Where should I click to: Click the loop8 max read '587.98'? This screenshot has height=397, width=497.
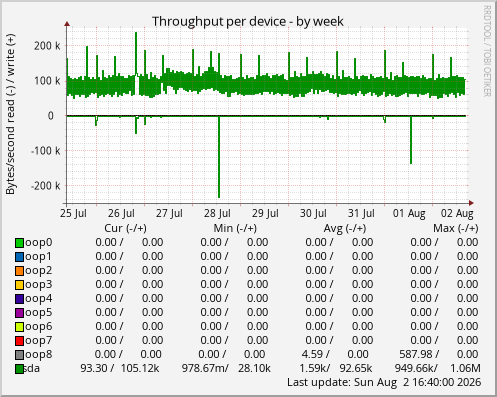pos(416,354)
